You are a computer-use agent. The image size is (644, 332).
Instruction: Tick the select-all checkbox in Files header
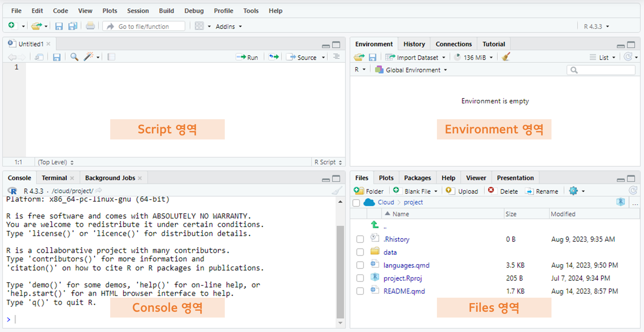[356, 203]
